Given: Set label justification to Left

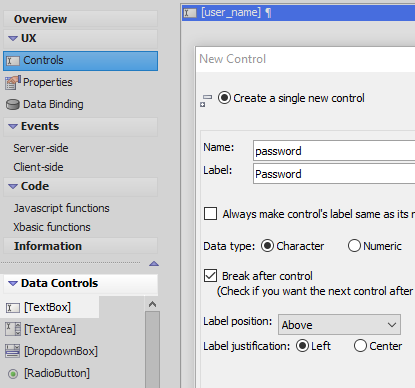Looking at the screenshot, I should [302, 346].
